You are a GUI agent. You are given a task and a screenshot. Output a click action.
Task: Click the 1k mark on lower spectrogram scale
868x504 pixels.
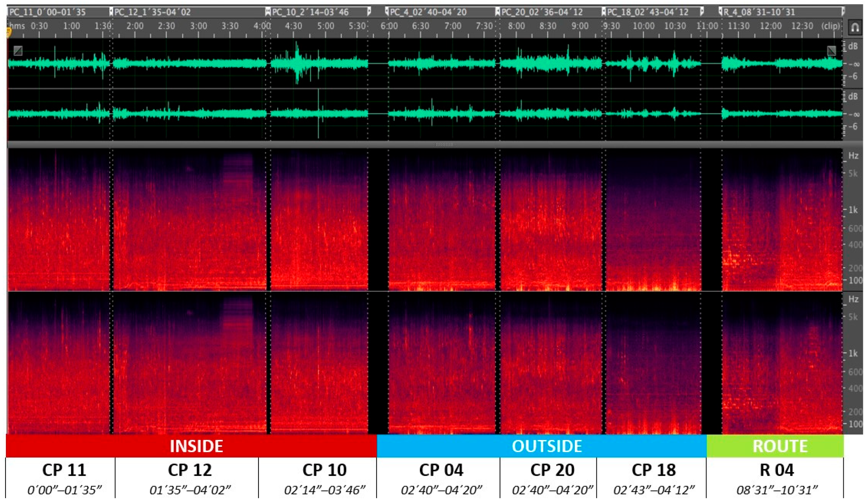coord(853,353)
